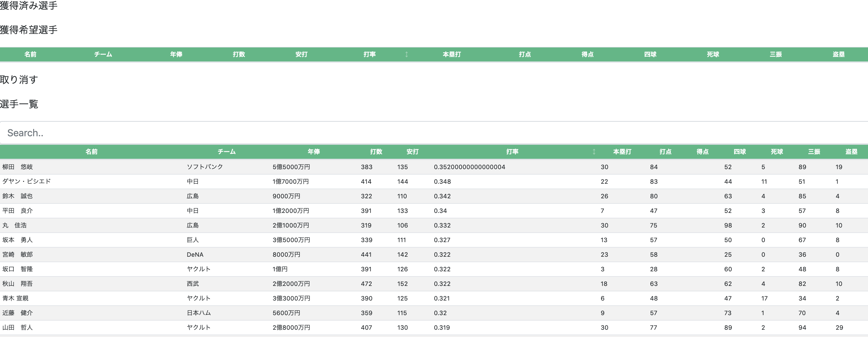868x337 pixels.
Task: Sort player list by 本塁打 header
Action: pyautogui.click(x=622, y=152)
